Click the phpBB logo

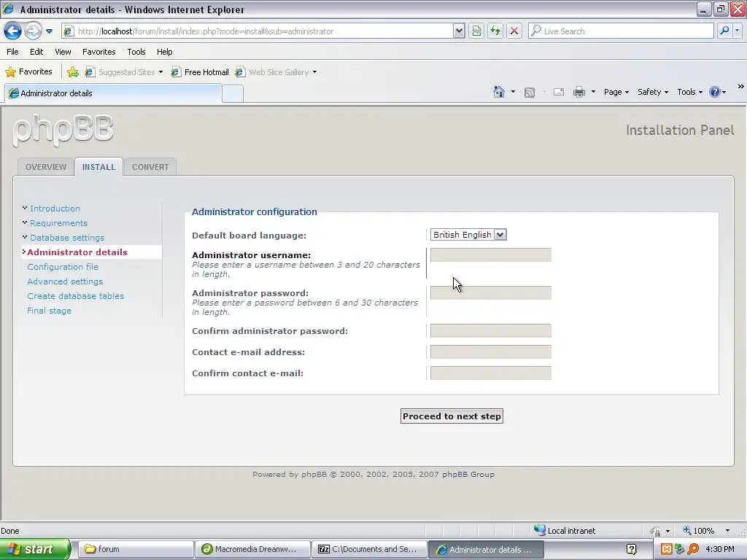[x=63, y=130]
